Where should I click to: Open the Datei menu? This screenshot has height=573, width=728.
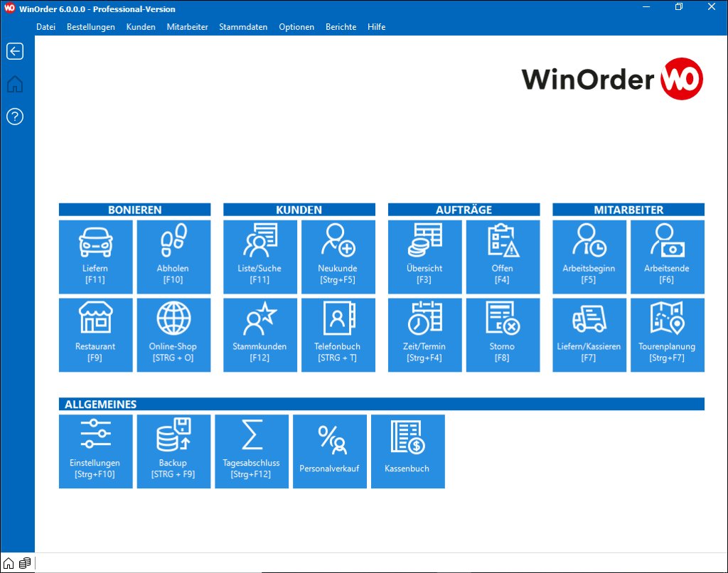coord(46,27)
